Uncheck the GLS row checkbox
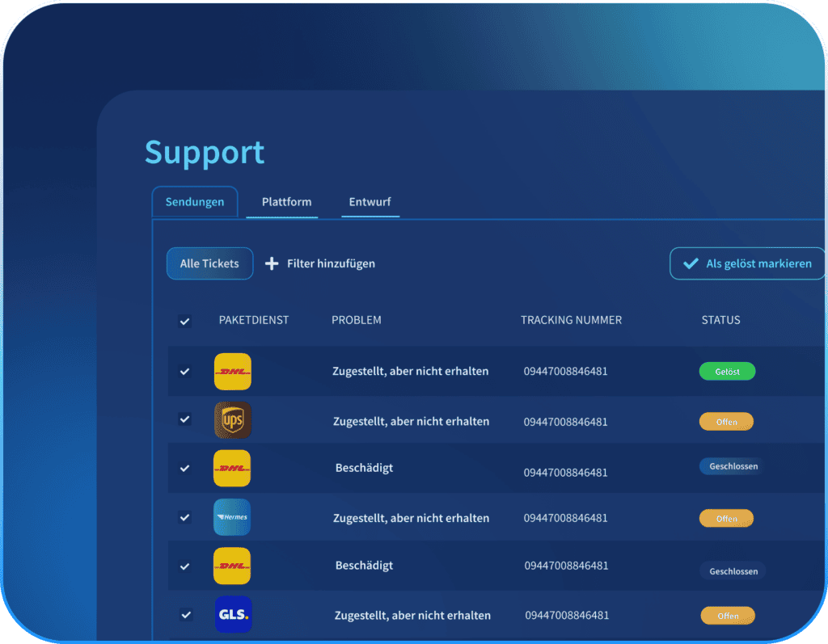Screen dimensions: 828x644 tap(185, 614)
